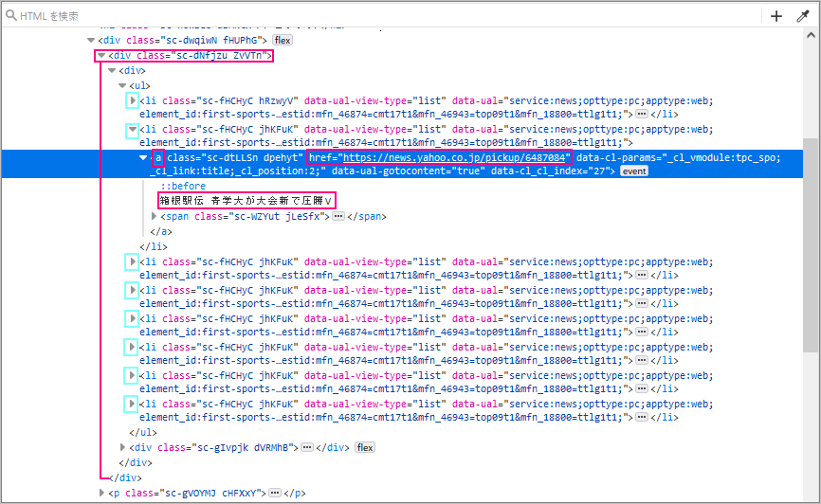Click the event badge on the anchor element
The width and height of the screenshot is (821, 504).
point(634,171)
